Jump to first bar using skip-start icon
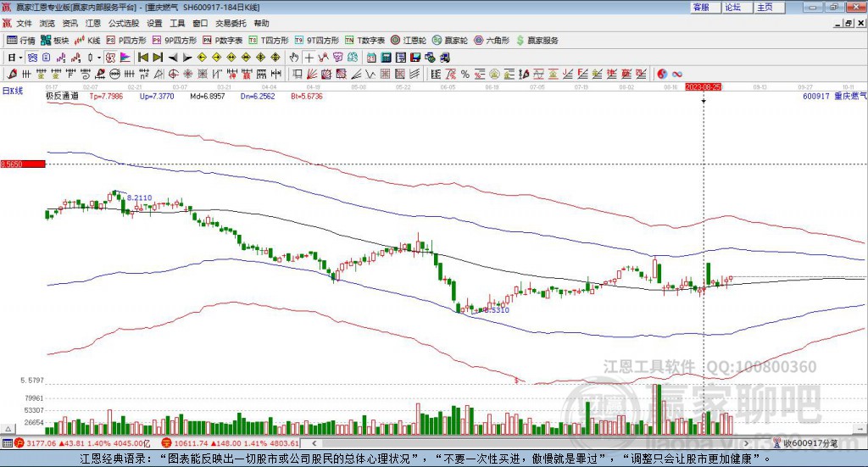 (143, 57)
